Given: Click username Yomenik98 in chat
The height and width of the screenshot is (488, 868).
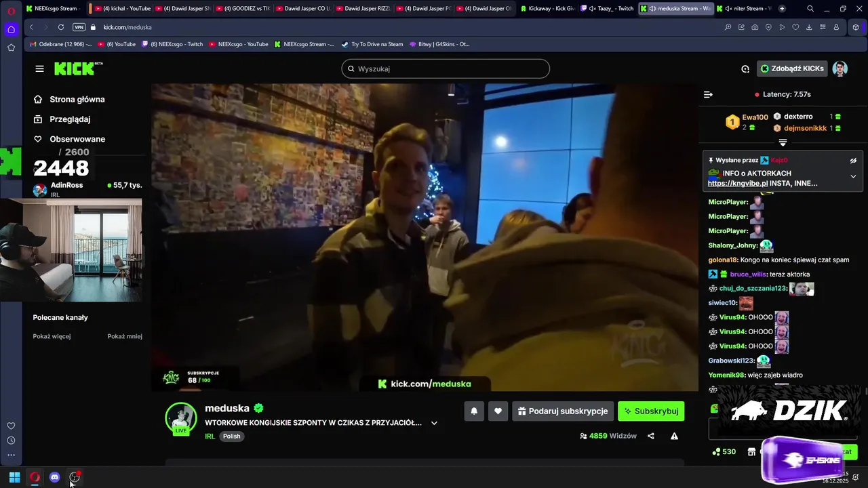Looking at the screenshot, I should coord(727,375).
